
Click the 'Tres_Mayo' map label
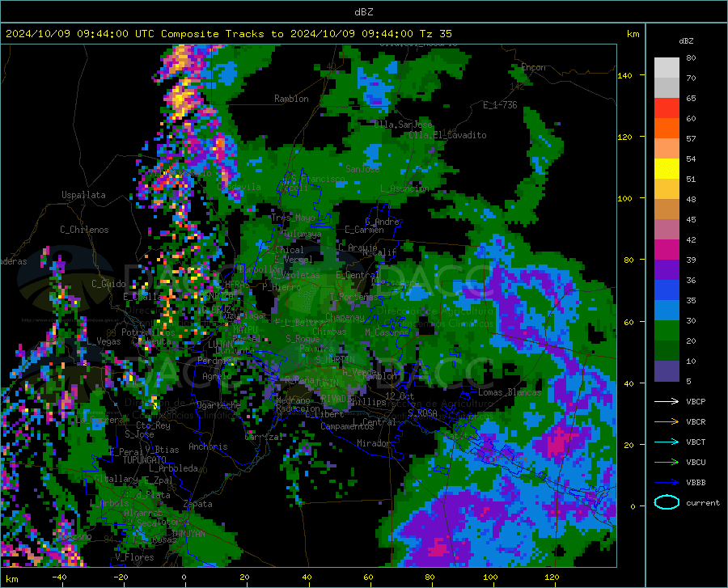click(293, 218)
